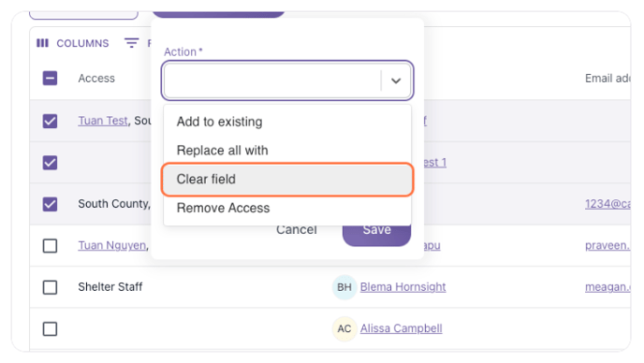This screenshot has height=363, width=644.
Task: Click the purple Save button
Action: point(376,235)
